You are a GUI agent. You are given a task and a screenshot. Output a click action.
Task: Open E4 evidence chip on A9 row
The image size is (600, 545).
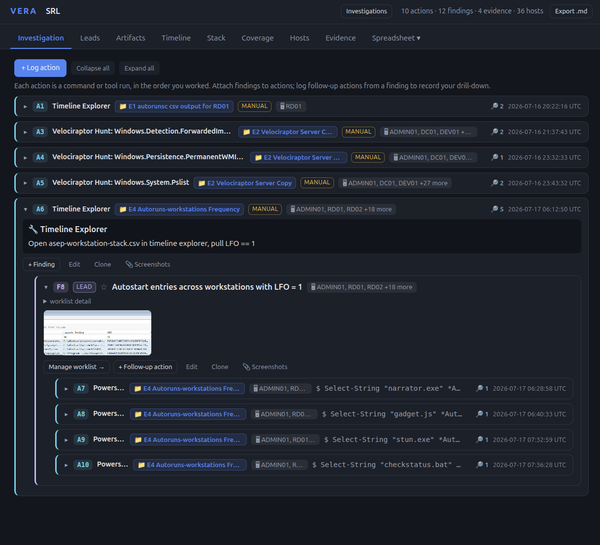click(188, 440)
